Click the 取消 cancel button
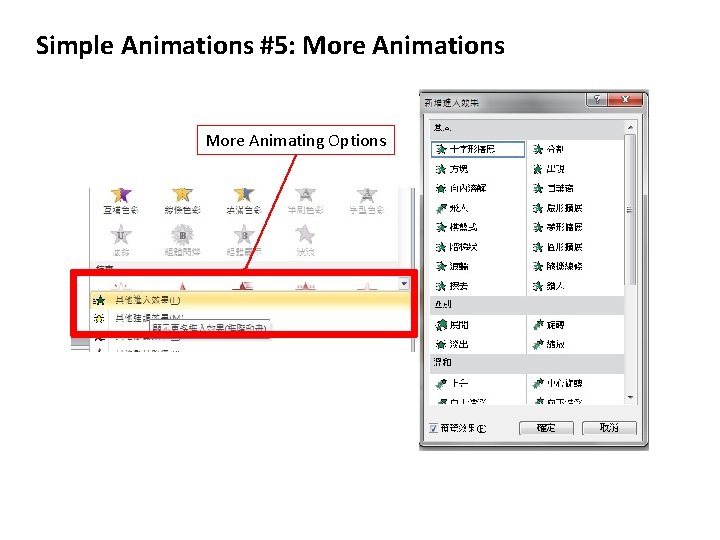This screenshot has width=720, height=540. tap(609, 428)
